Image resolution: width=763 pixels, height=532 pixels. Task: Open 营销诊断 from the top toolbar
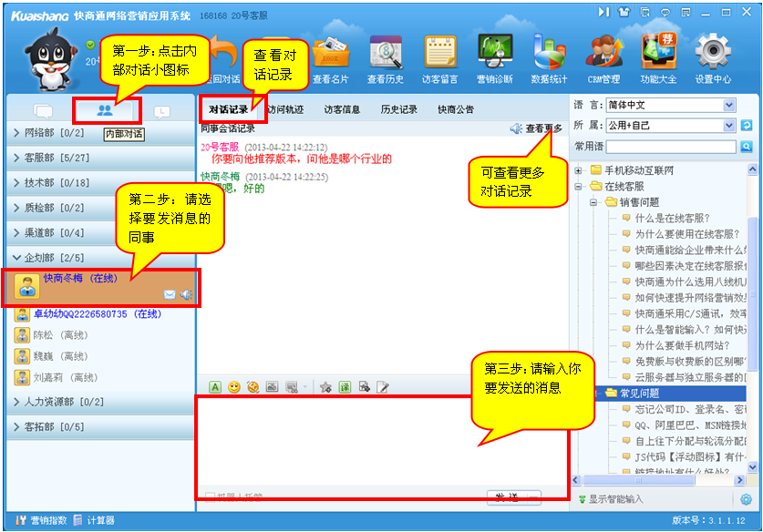click(494, 58)
